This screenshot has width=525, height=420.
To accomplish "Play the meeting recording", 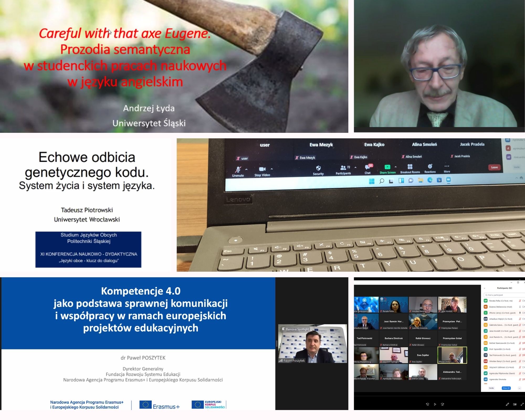I will [435, 404].
